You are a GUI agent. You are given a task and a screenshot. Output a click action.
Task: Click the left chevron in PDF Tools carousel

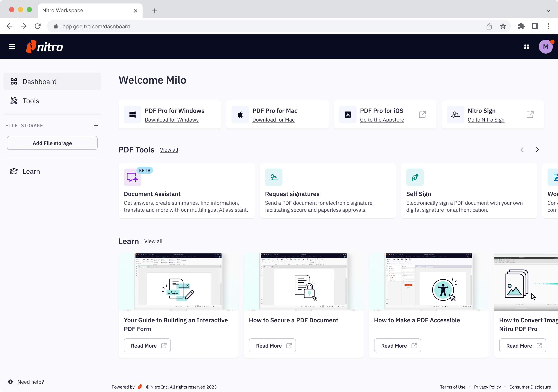click(x=522, y=150)
